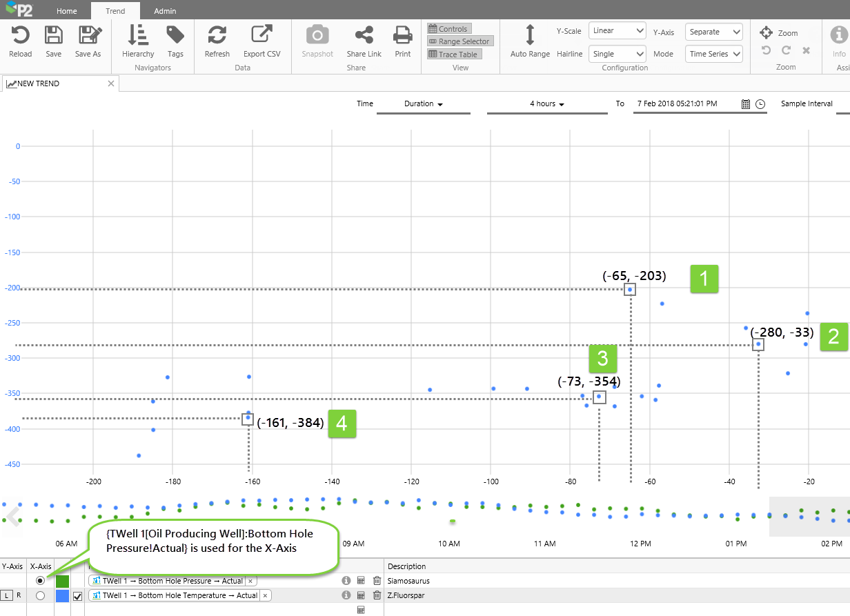Switch to the Home tab
The height and width of the screenshot is (616, 850).
click(x=67, y=11)
